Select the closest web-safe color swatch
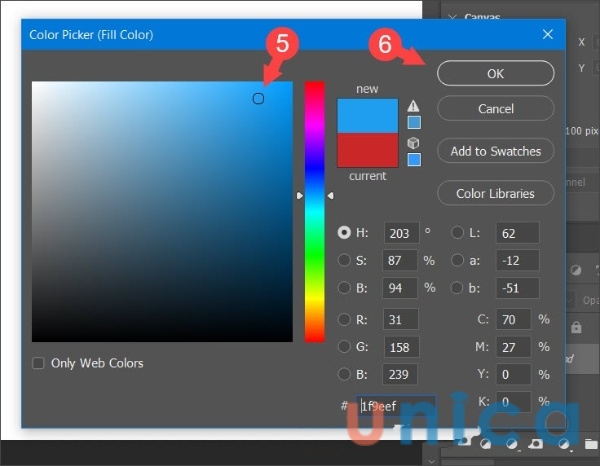The width and height of the screenshot is (600, 466). click(x=414, y=159)
